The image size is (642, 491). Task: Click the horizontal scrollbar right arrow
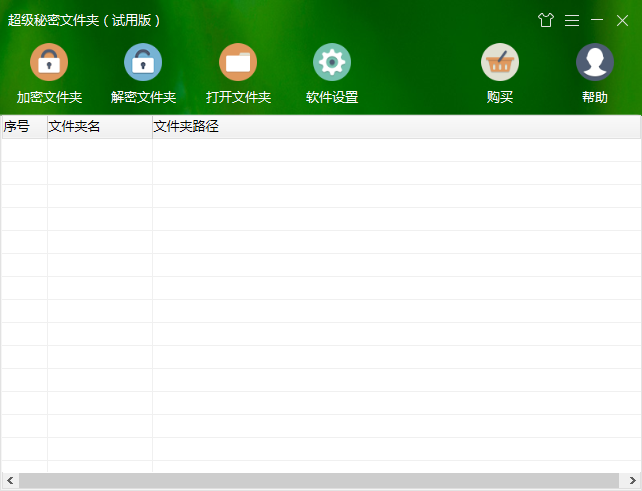click(632, 480)
